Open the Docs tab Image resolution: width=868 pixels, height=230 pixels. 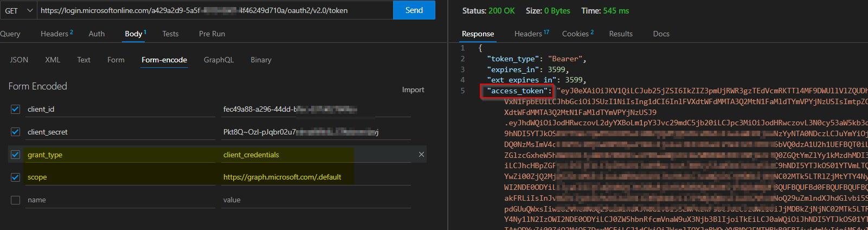[x=661, y=34]
